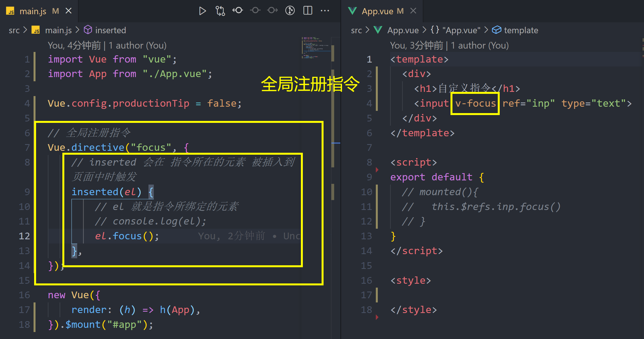
Task: Click the middle greyed commit revision icon
Action: point(255,11)
